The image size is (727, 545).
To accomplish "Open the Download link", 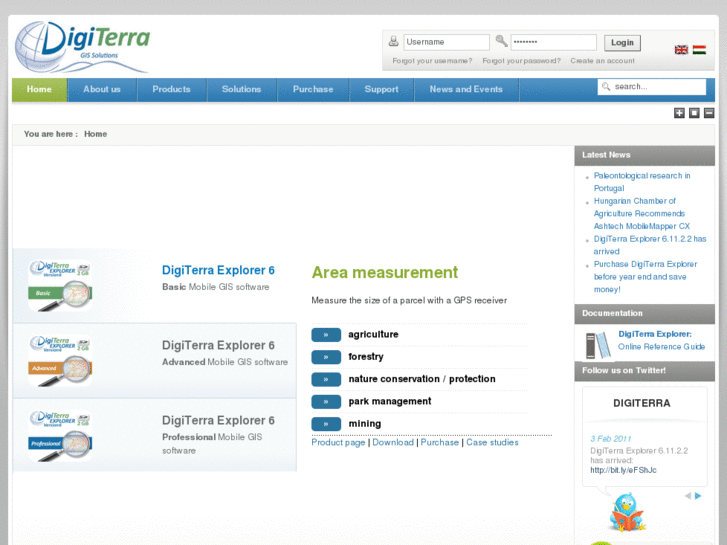I will pos(393,442).
